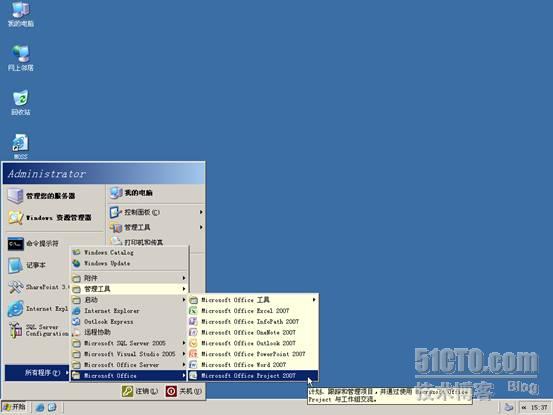This screenshot has width=553, height=415.
Task: Expand Startup (启动) program folder
Action: click(x=129, y=300)
